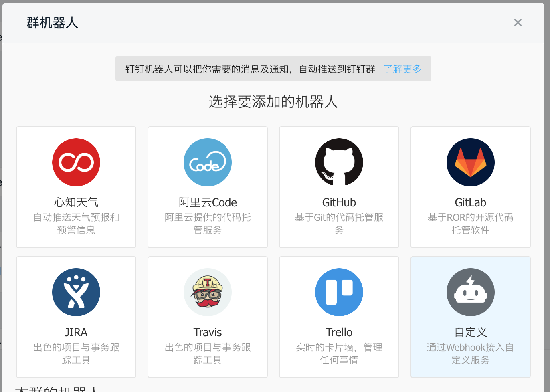Choose the GitHub robot title text
550x392 pixels.
tap(339, 202)
